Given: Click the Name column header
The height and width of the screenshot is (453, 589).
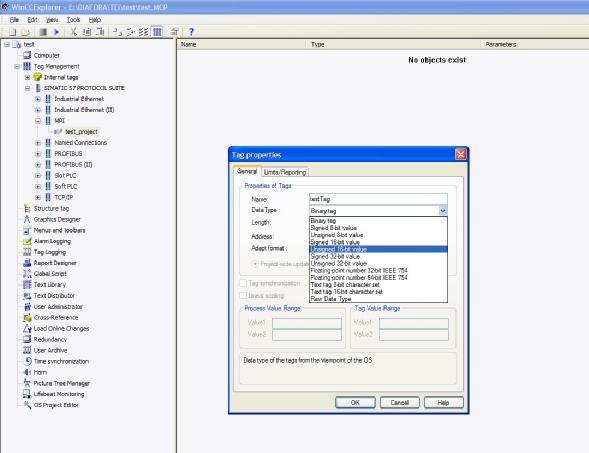Looking at the screenshot, I should click(241, 44).
